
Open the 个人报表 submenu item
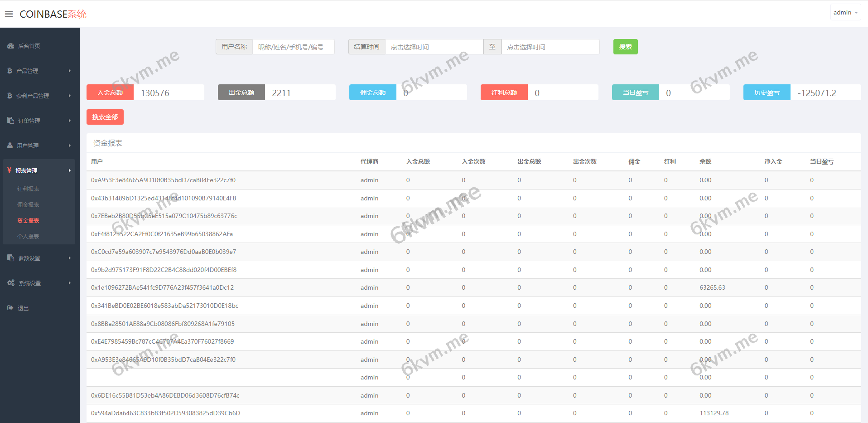[x=28, y=236]
